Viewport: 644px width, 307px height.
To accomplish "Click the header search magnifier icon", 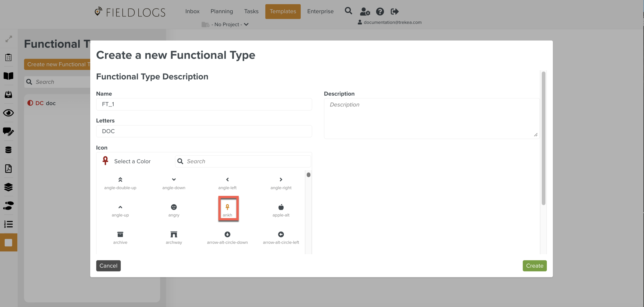I will [x=348, y=11].
